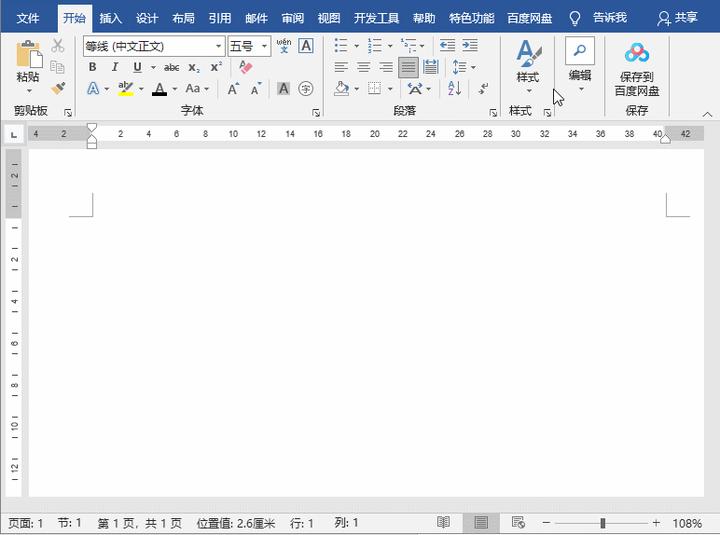
Task: Toggle Italic formatting
Action: tap(115, 67)
